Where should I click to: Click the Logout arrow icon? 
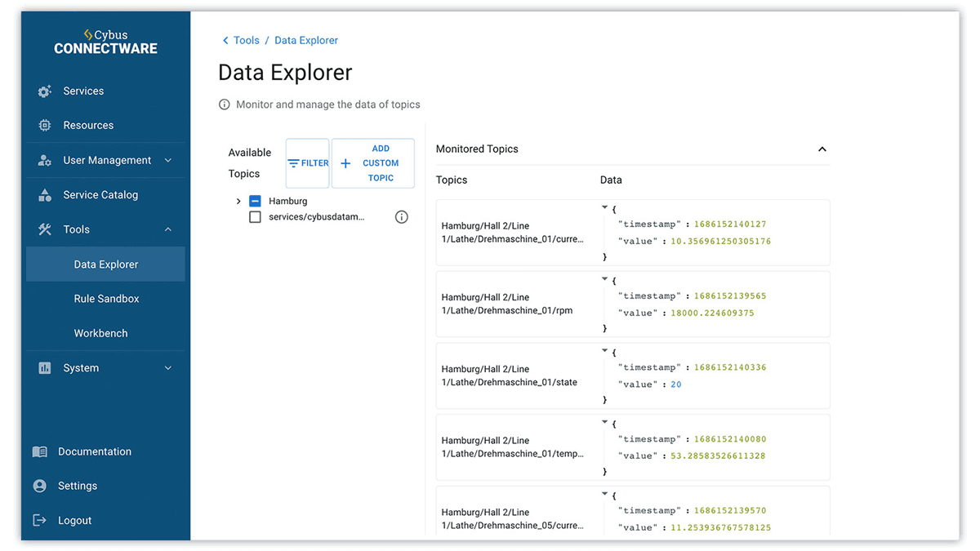[39, 520]
